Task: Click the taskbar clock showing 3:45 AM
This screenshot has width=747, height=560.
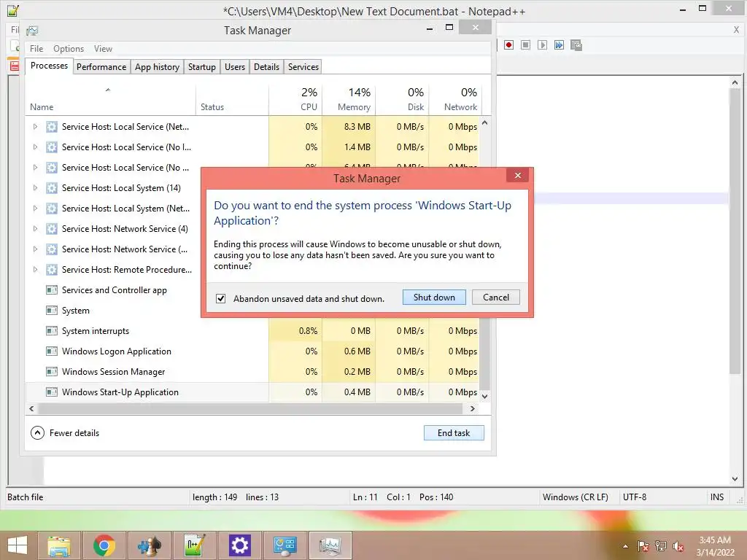Action: 715,546
